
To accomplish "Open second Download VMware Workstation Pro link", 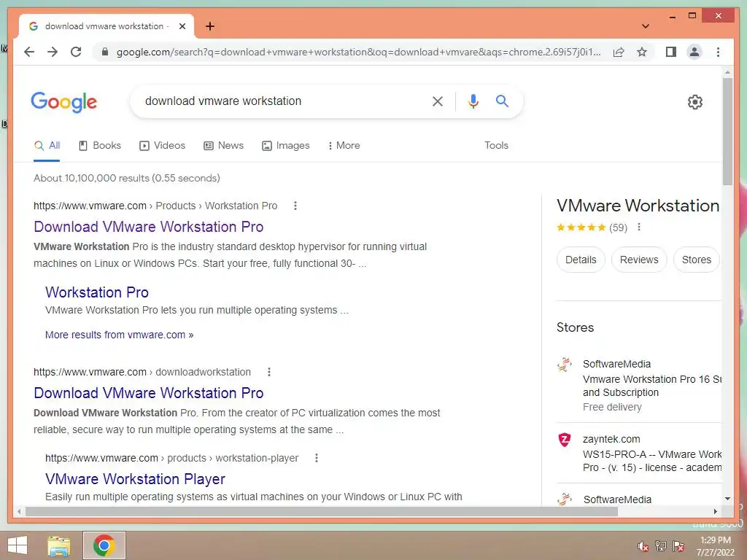I will pyautogui.click(x=149, y=393).
